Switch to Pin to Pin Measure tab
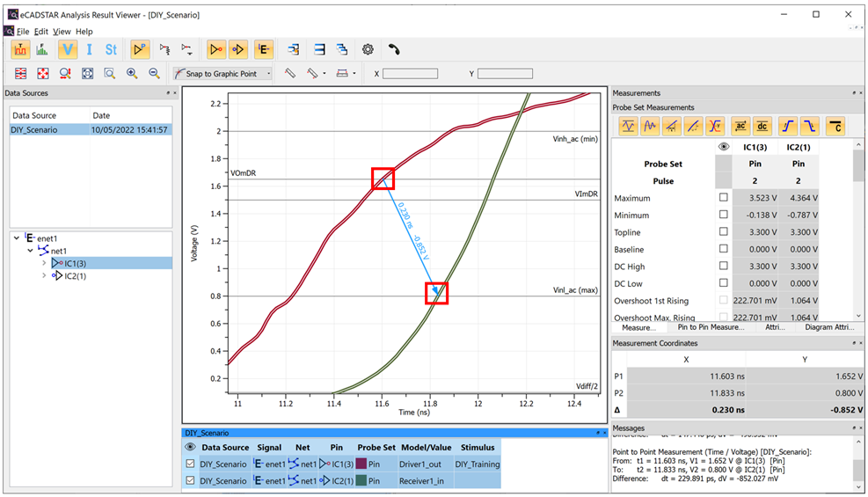This screenshot has width=868, height=497. coord(711,327)
